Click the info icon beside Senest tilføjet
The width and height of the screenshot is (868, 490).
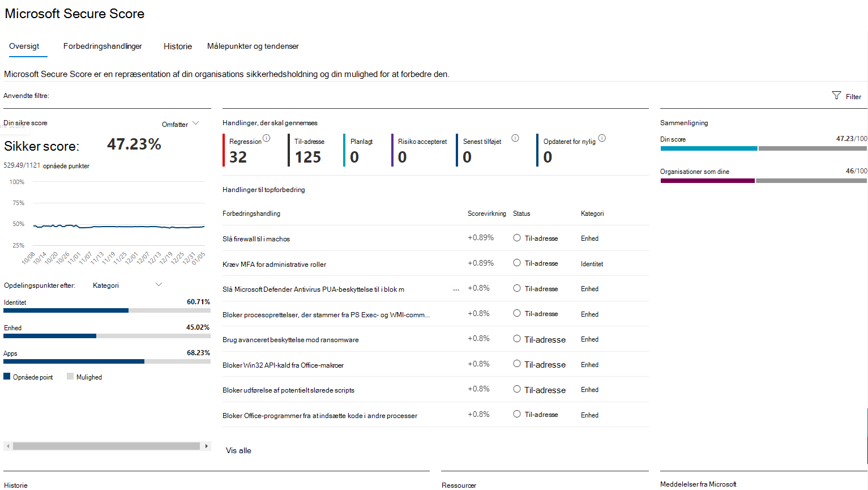[x=515, y=138]
